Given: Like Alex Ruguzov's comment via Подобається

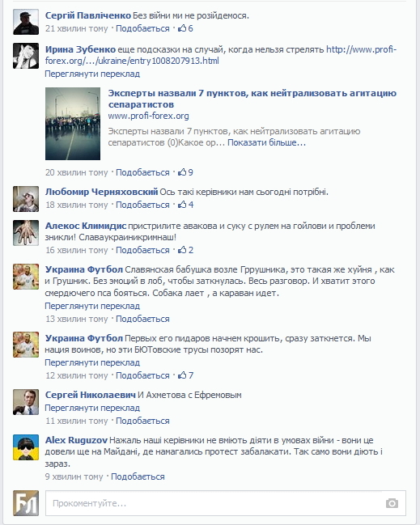Looking at the screenshot, I should coord(138,476).
